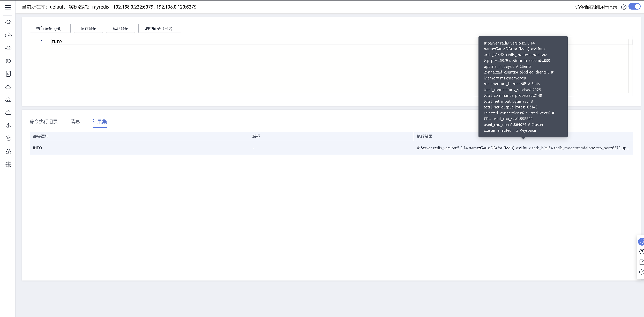Click 清空命令 (F10) button
Viewport: 644px width, 317px height.
pyautogui.click(x=160, y=28)
